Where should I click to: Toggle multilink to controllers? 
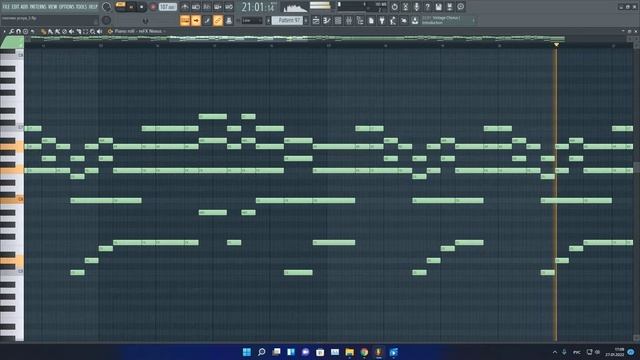coord(229,20)
